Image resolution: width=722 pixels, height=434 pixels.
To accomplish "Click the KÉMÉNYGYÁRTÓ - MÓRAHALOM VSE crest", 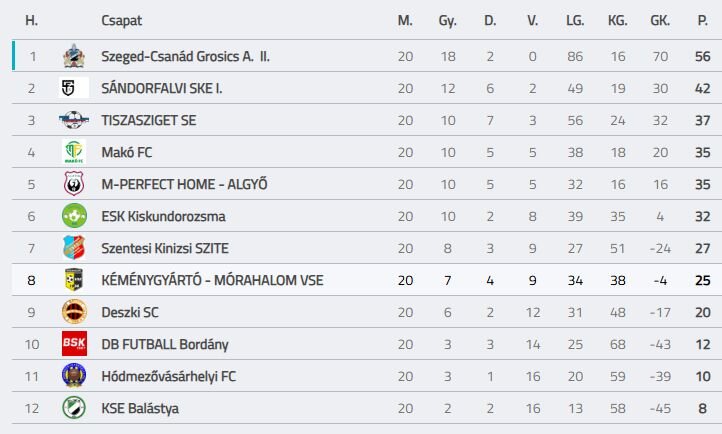I will click(74, 280).
